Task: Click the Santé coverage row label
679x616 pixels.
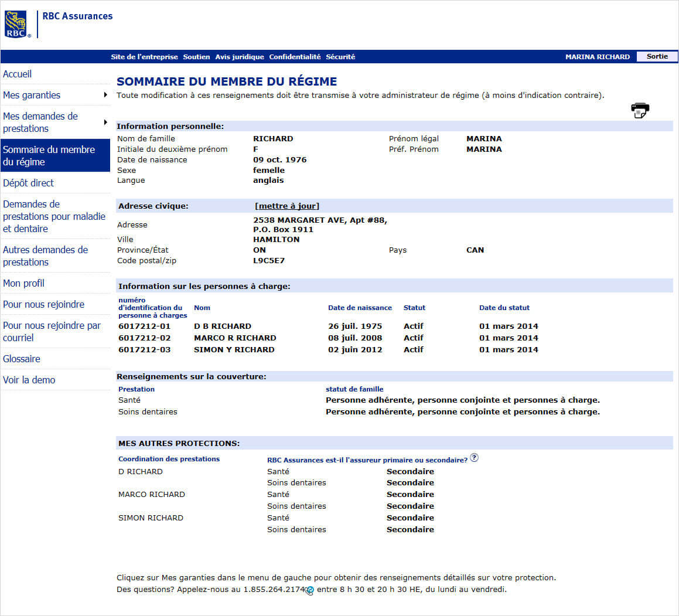Action: [x=129, y=400]
